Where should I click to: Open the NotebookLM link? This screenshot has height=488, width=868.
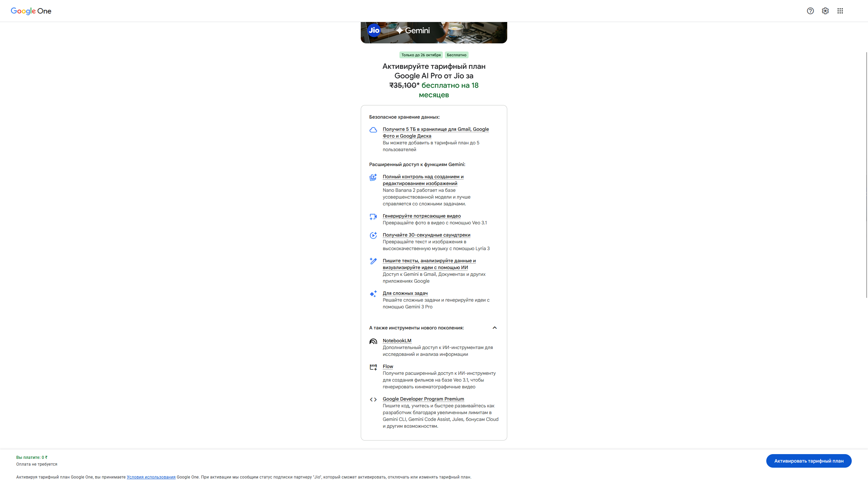pyautogui.click(x=397, y=341)
